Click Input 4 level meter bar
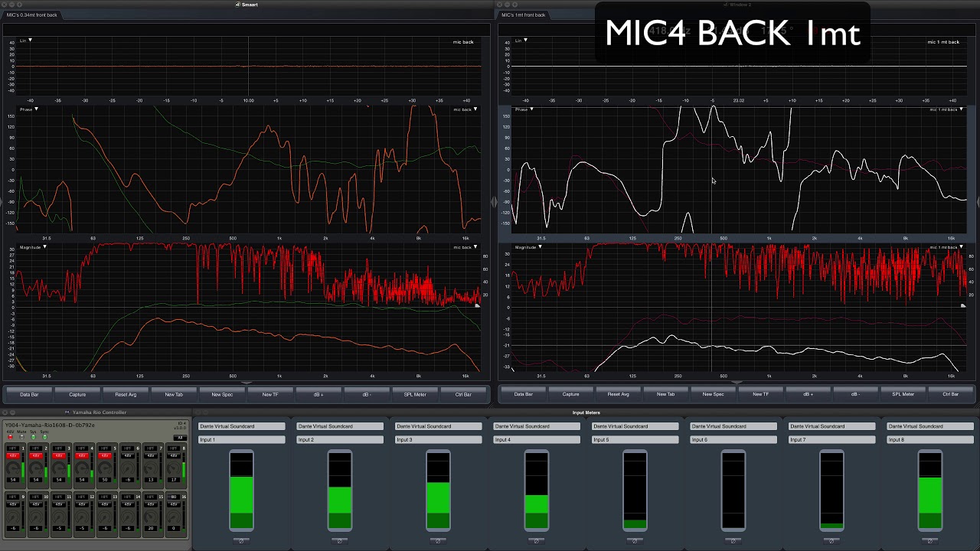 pyautogui.click(x=536, y=491)
